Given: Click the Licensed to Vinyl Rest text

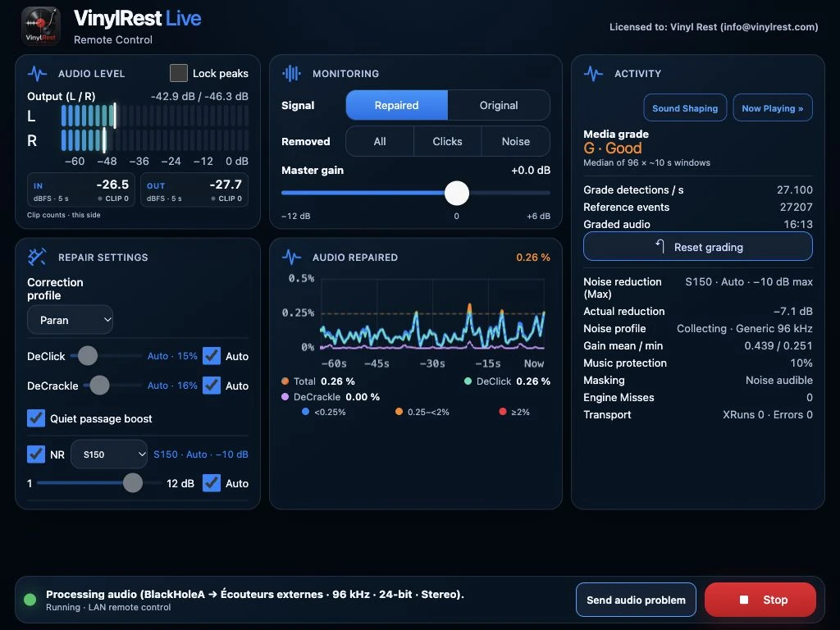Looking at the screenshot, I should [714, 27].
